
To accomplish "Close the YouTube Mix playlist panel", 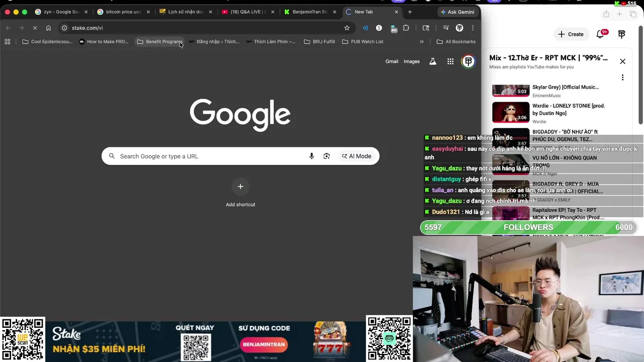I will point(622,61).
